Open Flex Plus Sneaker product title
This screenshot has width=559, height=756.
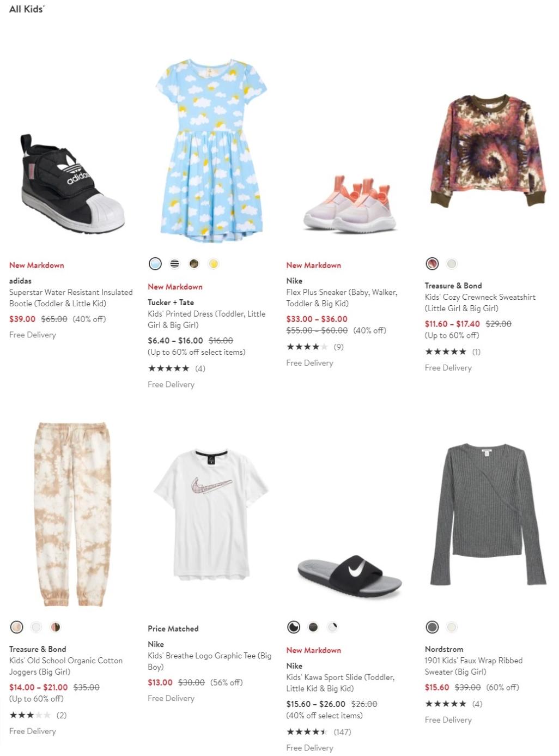point(342,298)
